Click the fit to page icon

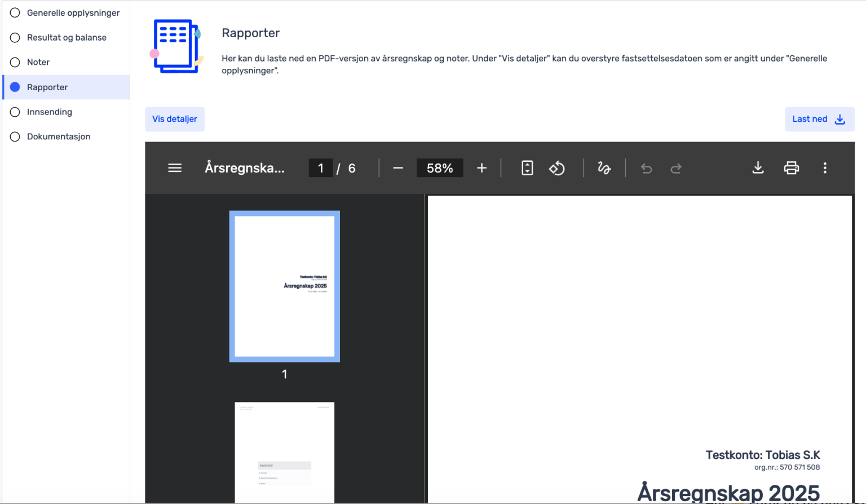(527, 168)
